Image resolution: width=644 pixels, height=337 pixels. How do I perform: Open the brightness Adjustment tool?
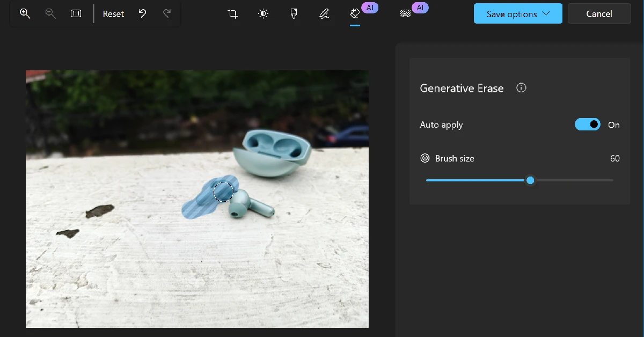pos(263,13)
